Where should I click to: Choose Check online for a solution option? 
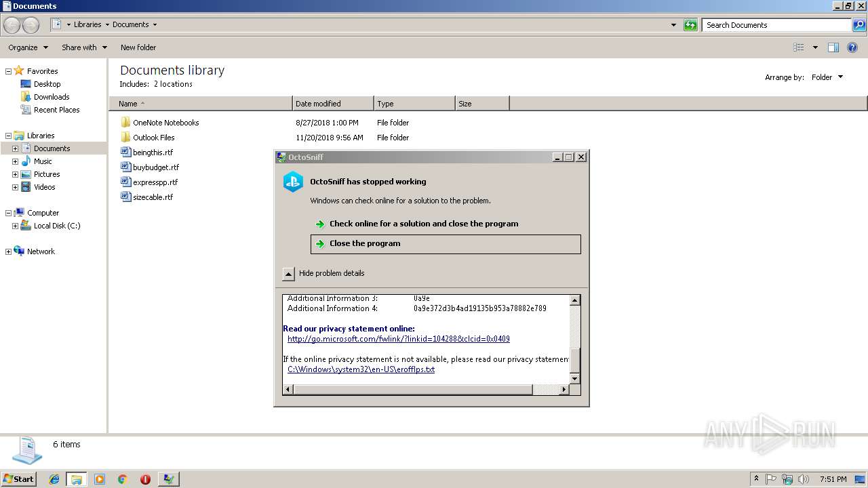446,224
